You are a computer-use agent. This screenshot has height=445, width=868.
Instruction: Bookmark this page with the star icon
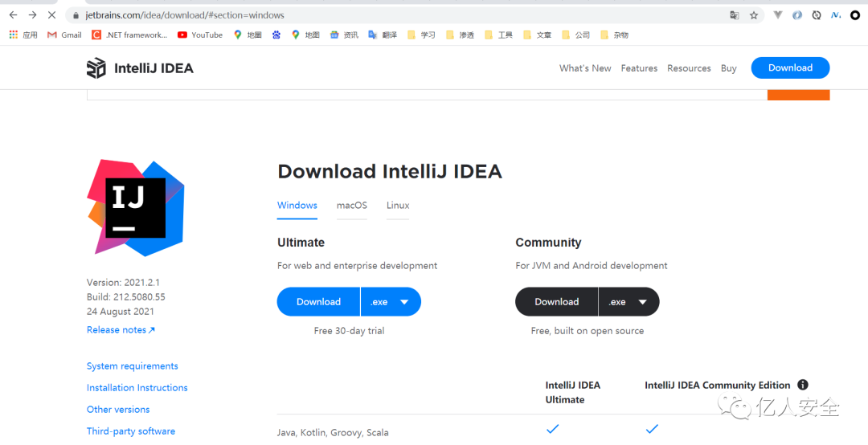[x=754, y=15]
